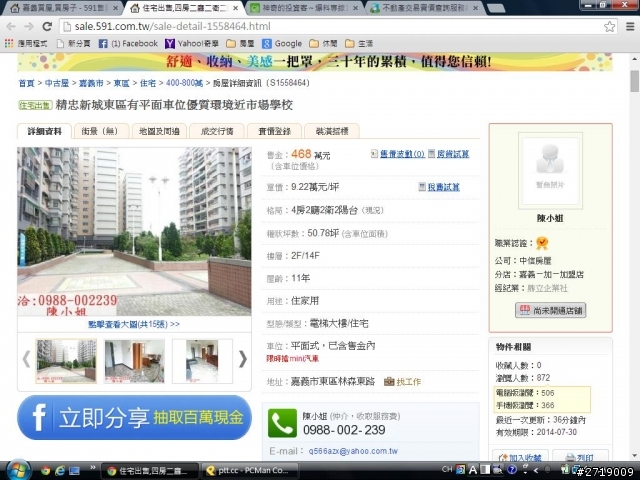Click 尚未開通店鋪 button

550,311
